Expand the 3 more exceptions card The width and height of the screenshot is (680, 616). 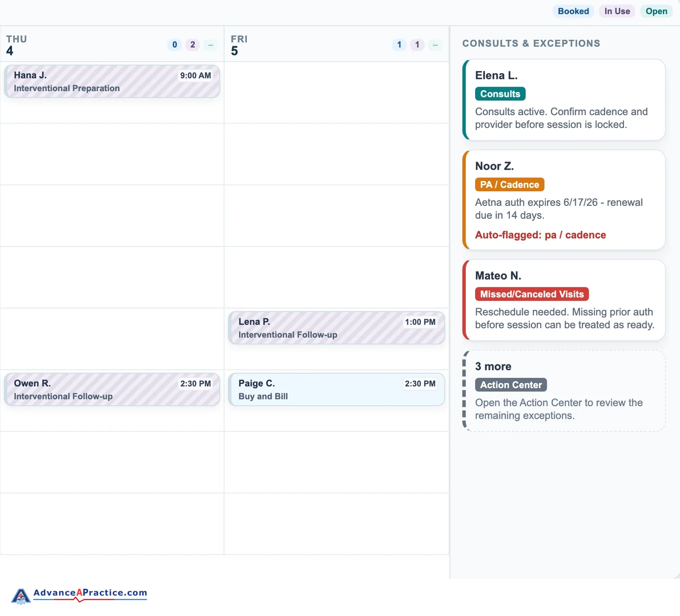[x=564, y=391]
